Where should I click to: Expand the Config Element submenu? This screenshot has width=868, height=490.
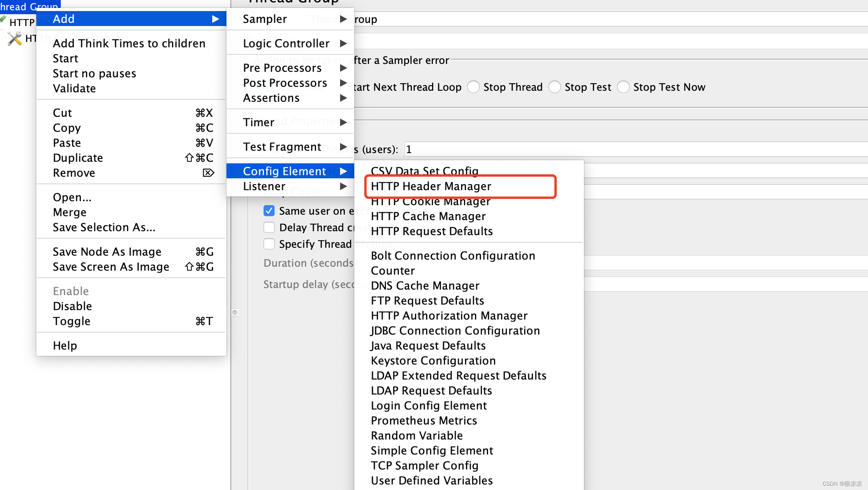(x=290, y=171)
